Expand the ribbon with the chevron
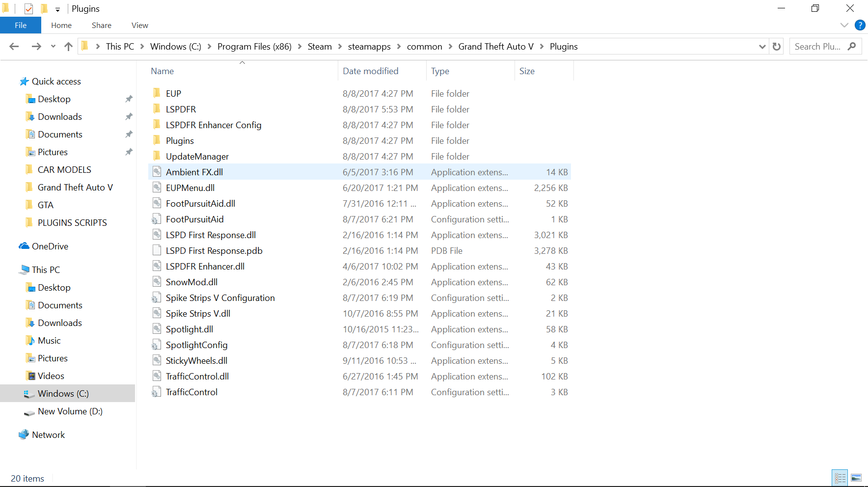868x487 pixels. (844, 25)
